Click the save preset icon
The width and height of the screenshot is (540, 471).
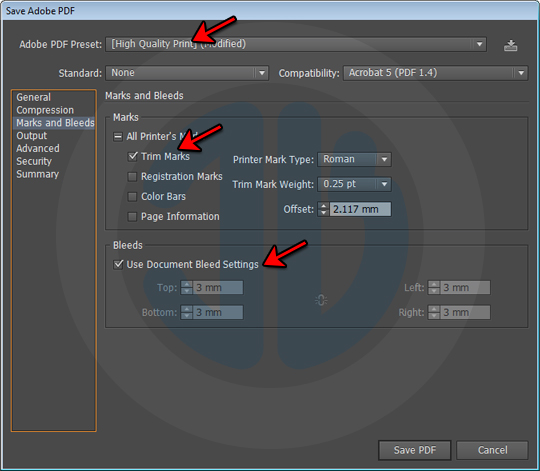510,45
